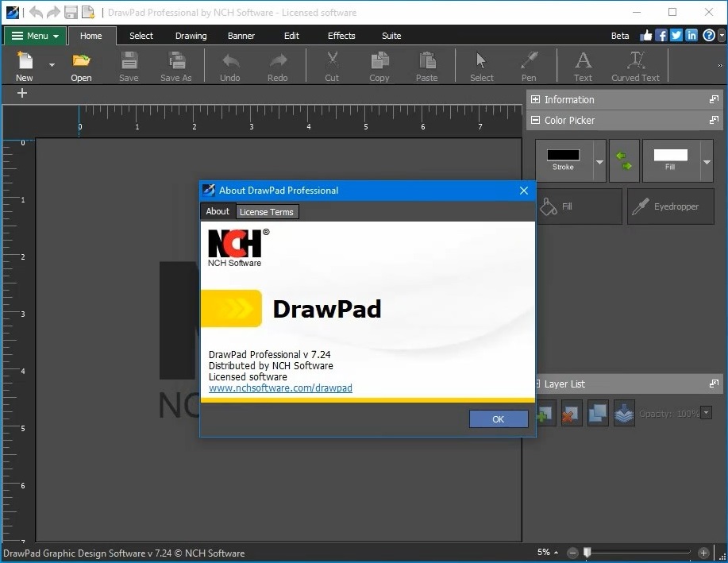Select the About tab in dialog
Screen dimensions: 728x563
pyautogui.click(x=218, y=211)
